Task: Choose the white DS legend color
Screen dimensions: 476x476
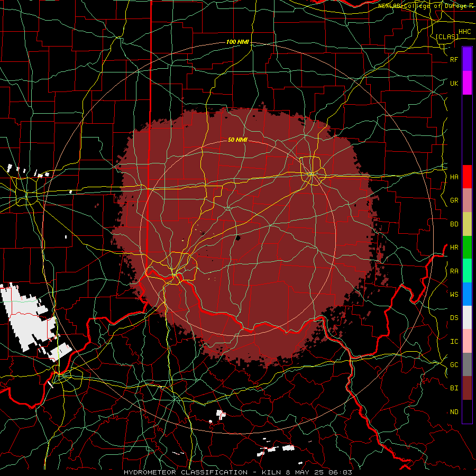Action: 467,317
